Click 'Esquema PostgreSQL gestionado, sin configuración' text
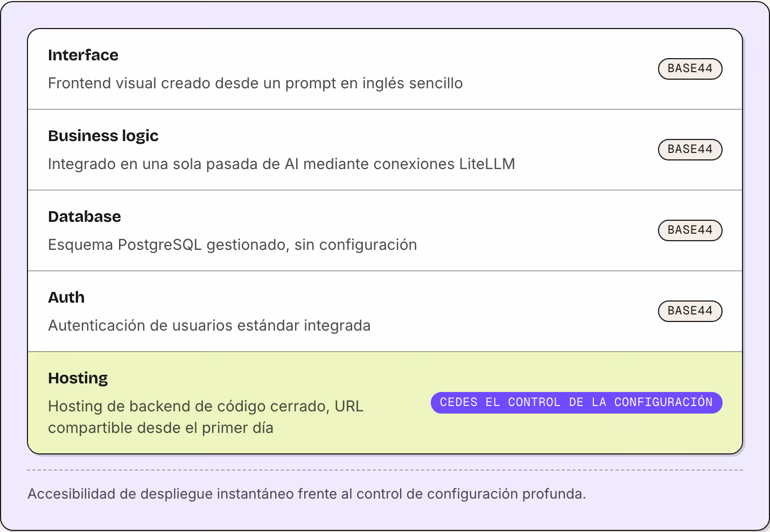Image resolution: width=770 pixels, height=532 pixels. tap(232, 245)
